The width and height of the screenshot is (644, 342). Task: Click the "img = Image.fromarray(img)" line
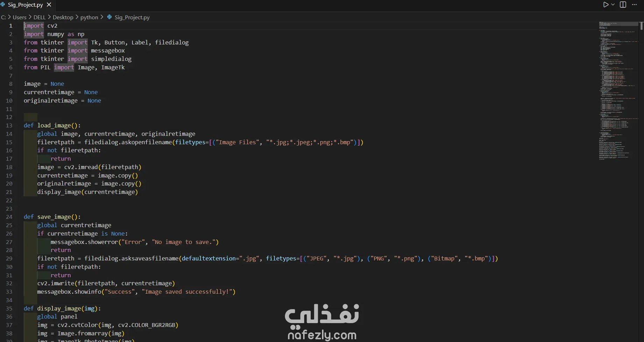(x=81, y=333)
